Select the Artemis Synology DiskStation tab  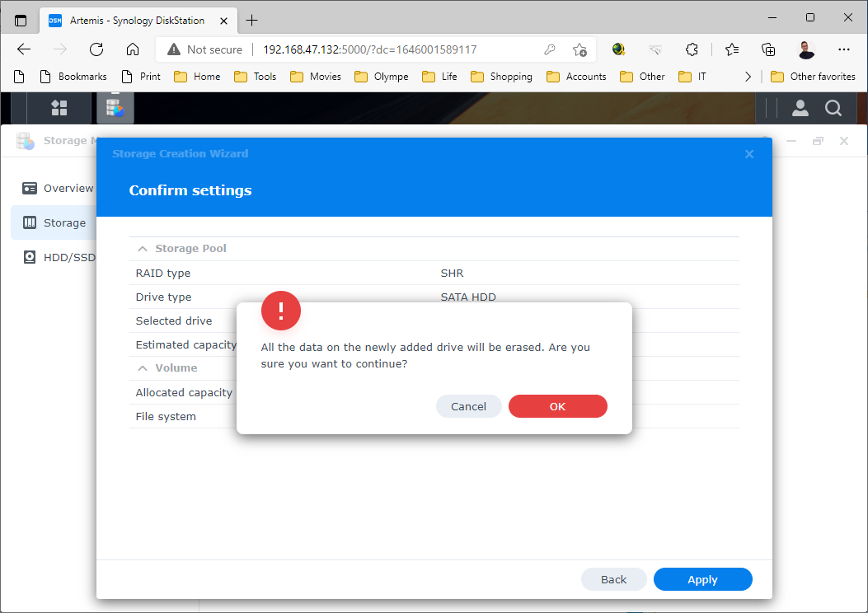[x=138, y=21]
